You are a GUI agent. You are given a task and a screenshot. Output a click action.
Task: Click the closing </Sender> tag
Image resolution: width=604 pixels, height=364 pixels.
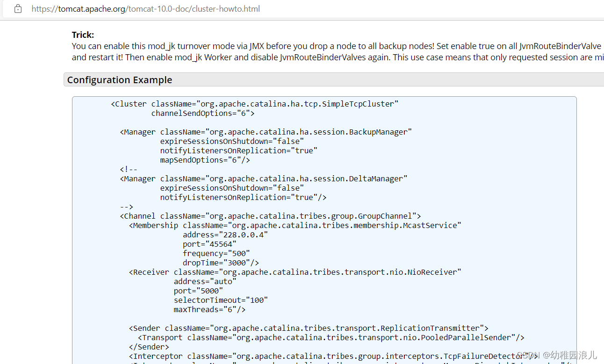coord(149,347)
